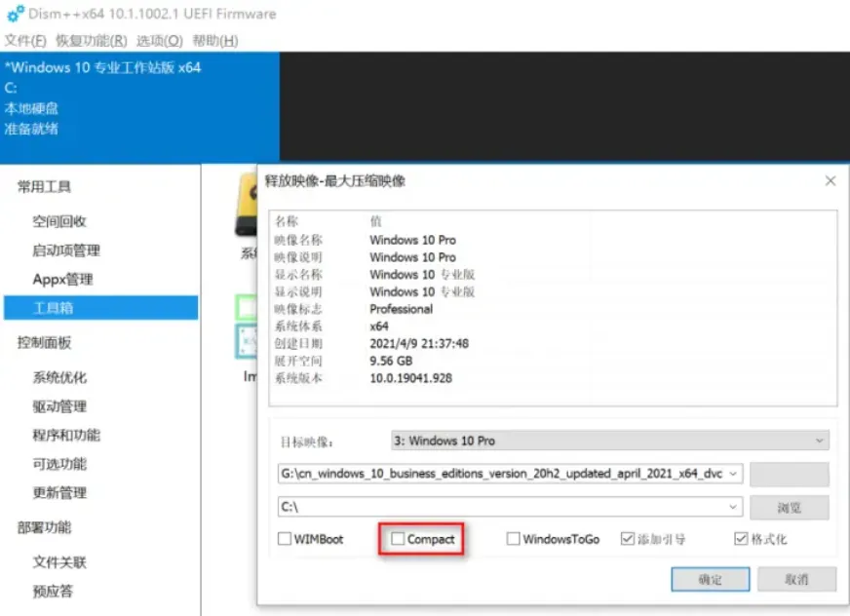Enable the WIMBoot checkbox
Screen dimensions: 850x616
[x=285, y=539]
